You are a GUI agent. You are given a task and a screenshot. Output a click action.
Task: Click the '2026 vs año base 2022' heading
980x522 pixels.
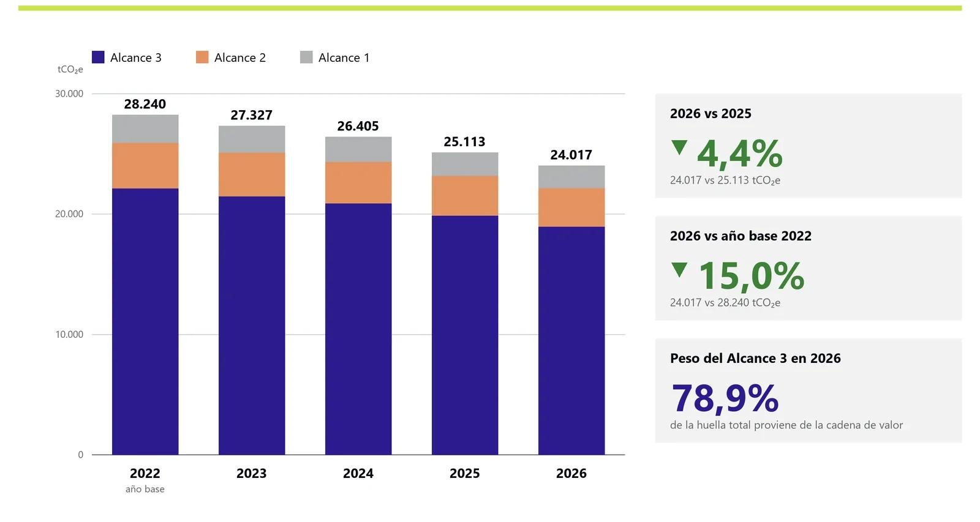[741, 236]
